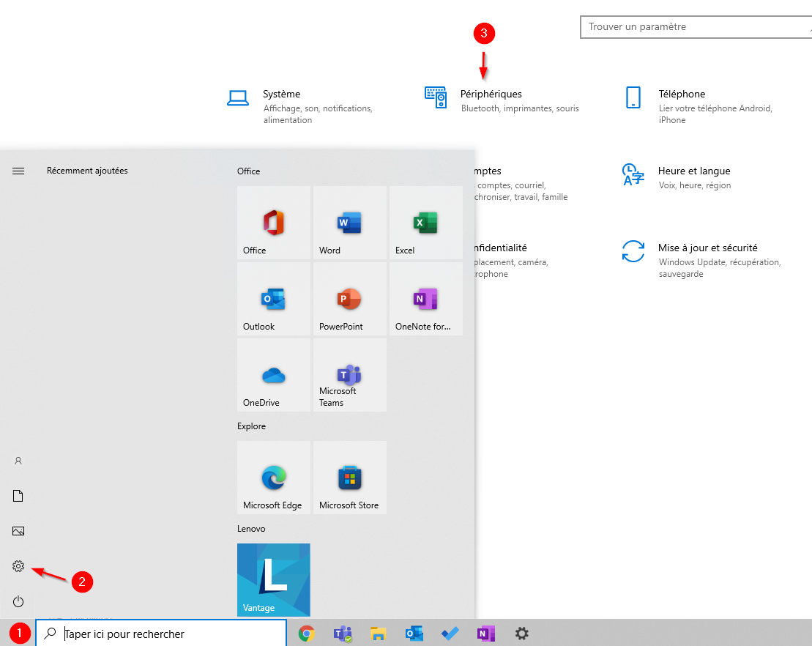Open Microsoft To Do from the taskbar
Screen dimensions: 812x646
pyautogui.click(x=450, y=633)
